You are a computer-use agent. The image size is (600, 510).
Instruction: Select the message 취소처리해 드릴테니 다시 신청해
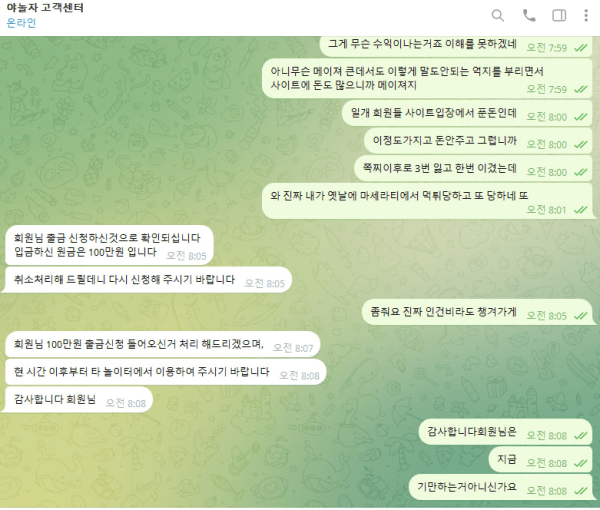(x=148, y=280)
